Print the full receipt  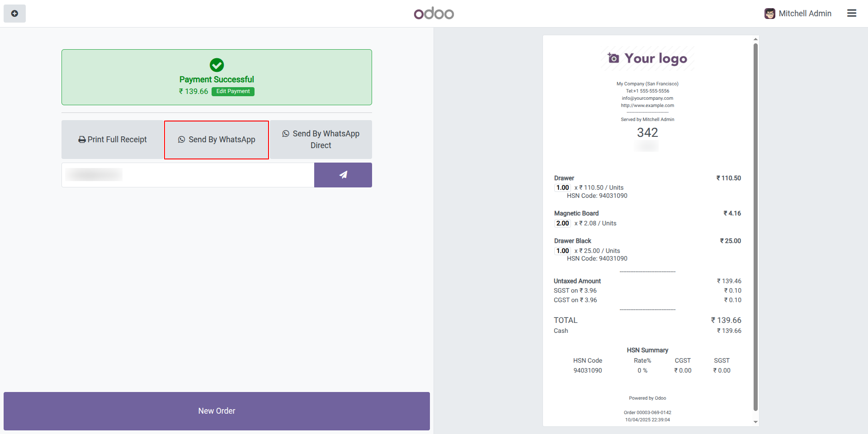click(x=113, y=140)
